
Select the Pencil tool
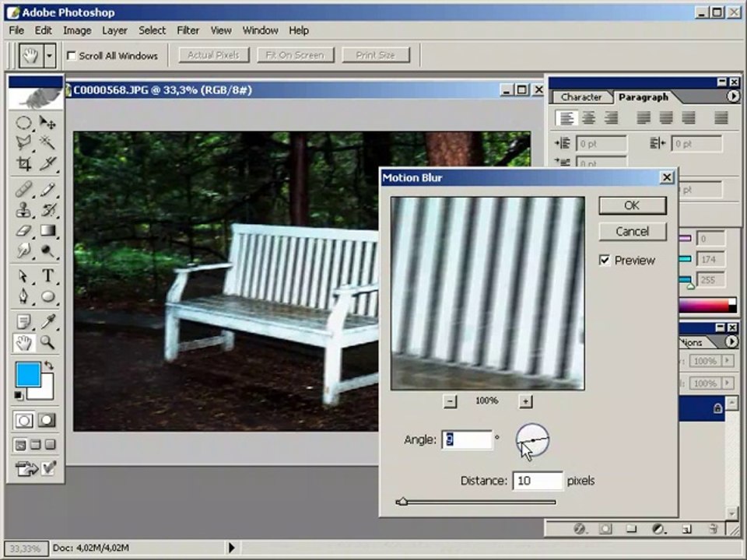pos(47,190)
